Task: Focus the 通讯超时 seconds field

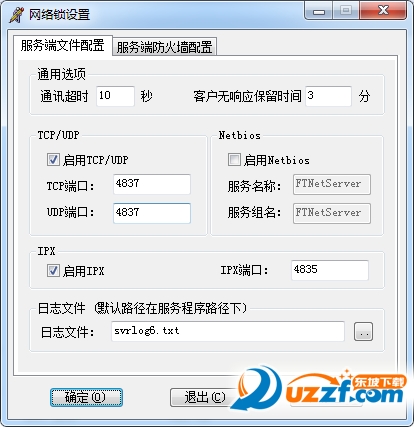Action: (x=115, y=96)
